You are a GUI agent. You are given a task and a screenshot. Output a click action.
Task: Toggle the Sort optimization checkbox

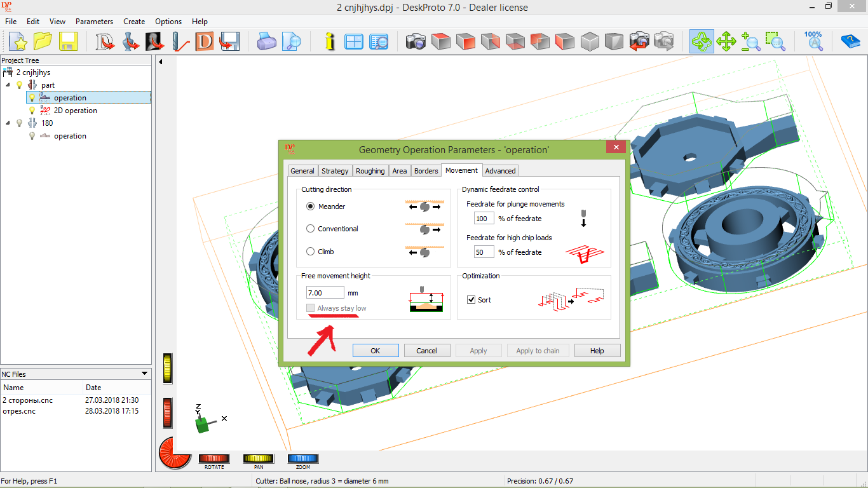click(471, 300)
